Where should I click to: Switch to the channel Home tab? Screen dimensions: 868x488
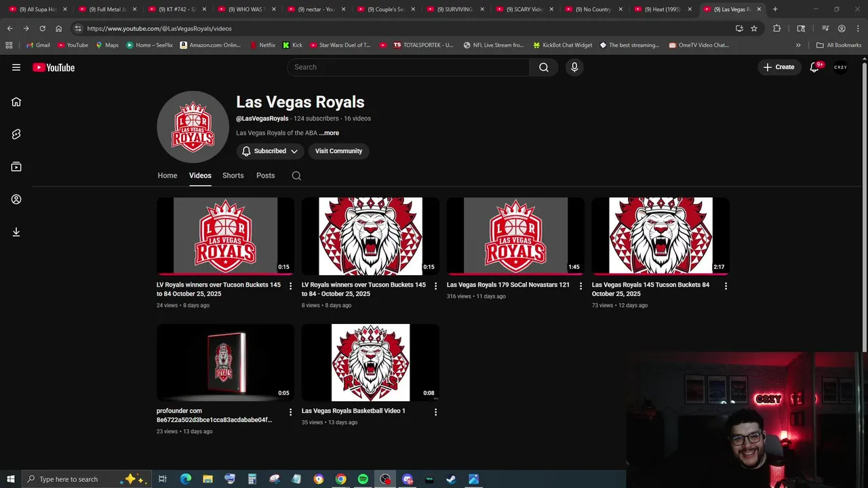coord(167,176)
